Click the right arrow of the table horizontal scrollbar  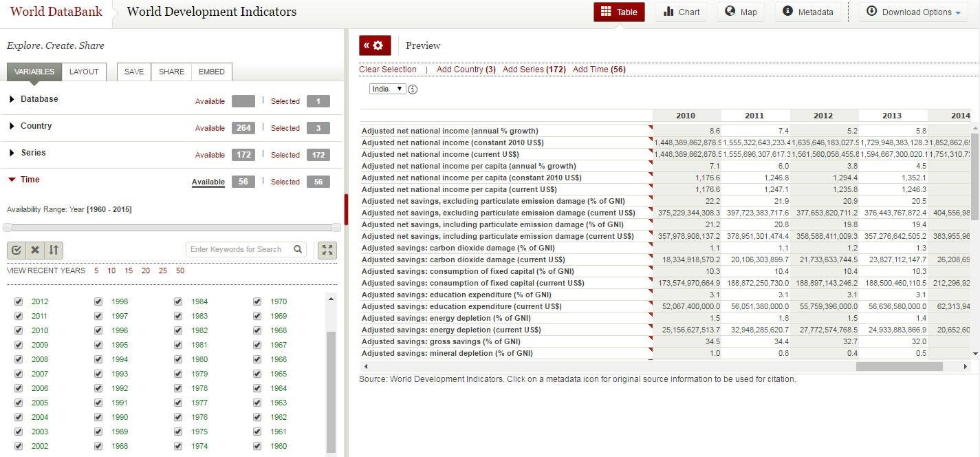click(966, 367)
